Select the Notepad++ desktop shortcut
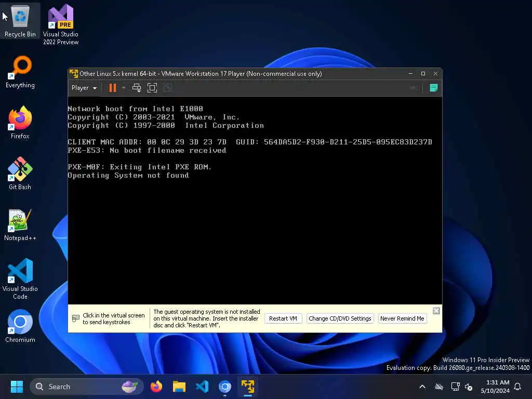The width and height of the screenshot is (532, 399). 20,224
